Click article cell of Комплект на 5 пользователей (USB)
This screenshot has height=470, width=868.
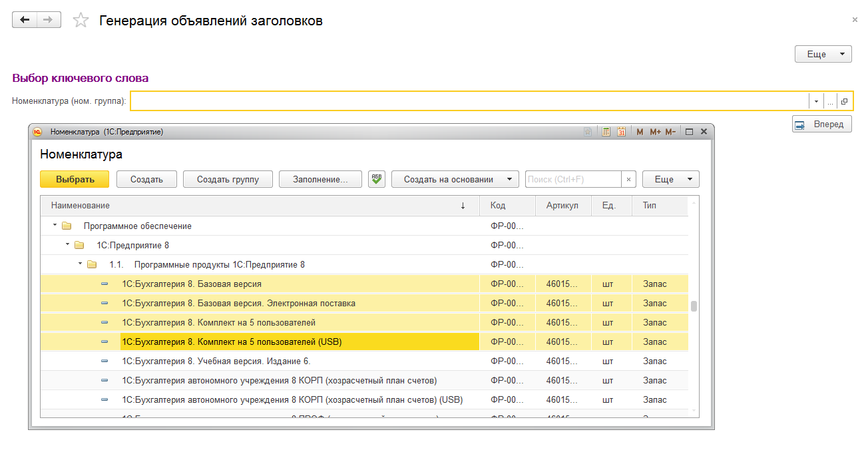[563, 342]
